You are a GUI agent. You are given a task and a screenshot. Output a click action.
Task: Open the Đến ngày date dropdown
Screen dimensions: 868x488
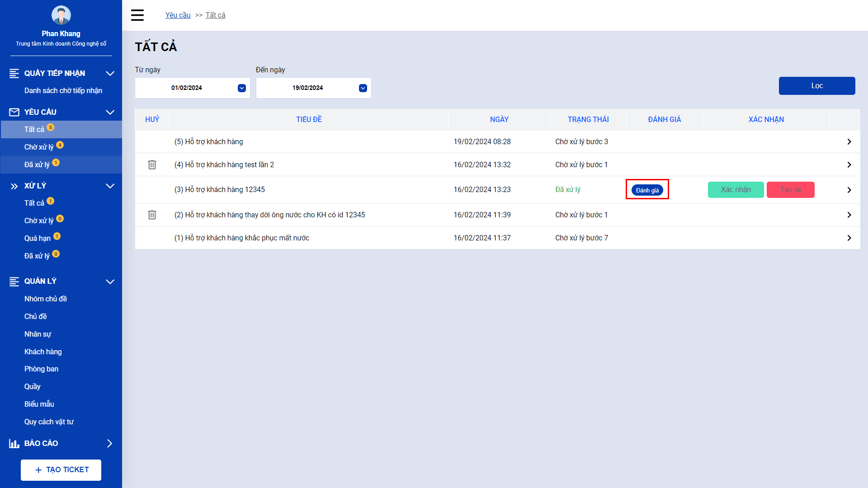[363, 88]
